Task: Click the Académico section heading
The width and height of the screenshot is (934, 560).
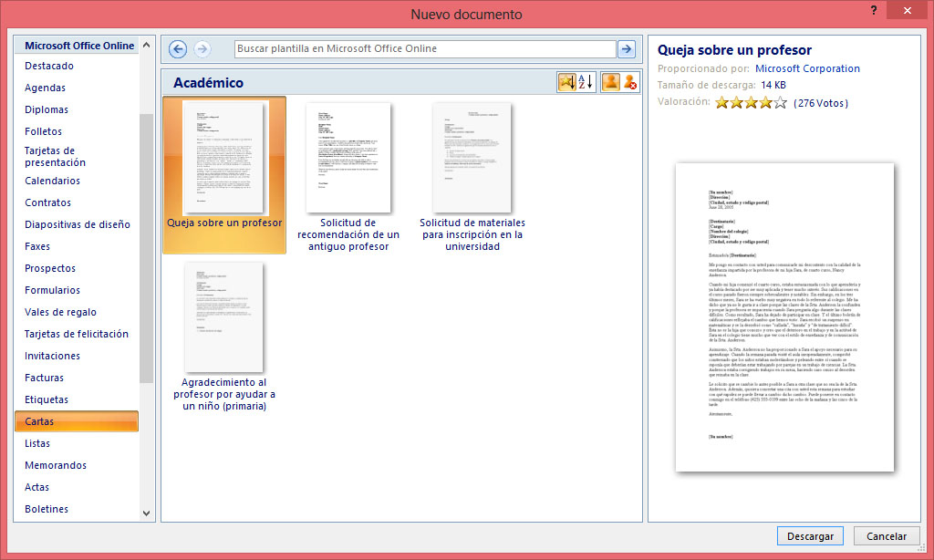Action: 209,83
